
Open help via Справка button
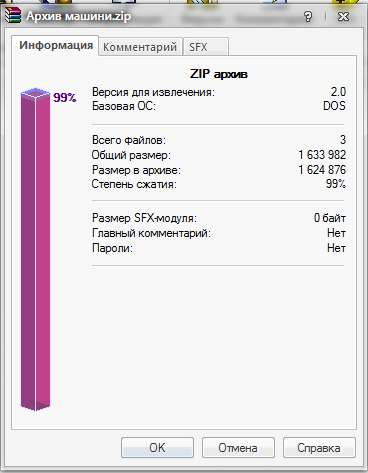point(319,448)
